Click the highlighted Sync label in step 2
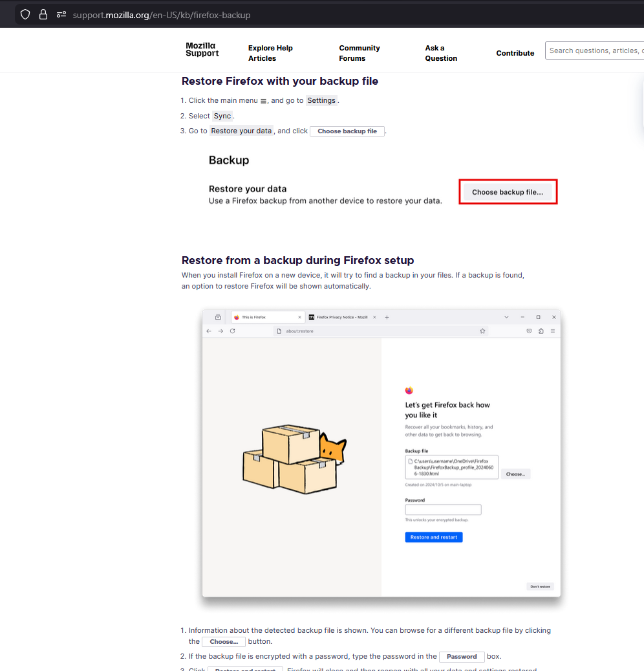Image resolution: width=644 pixels, height=671 pixels. coord(222,116)
